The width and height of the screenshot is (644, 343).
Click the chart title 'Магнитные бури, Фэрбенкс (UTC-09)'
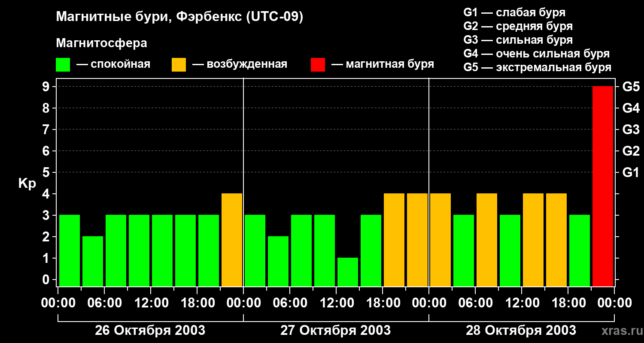coord(180,17)
